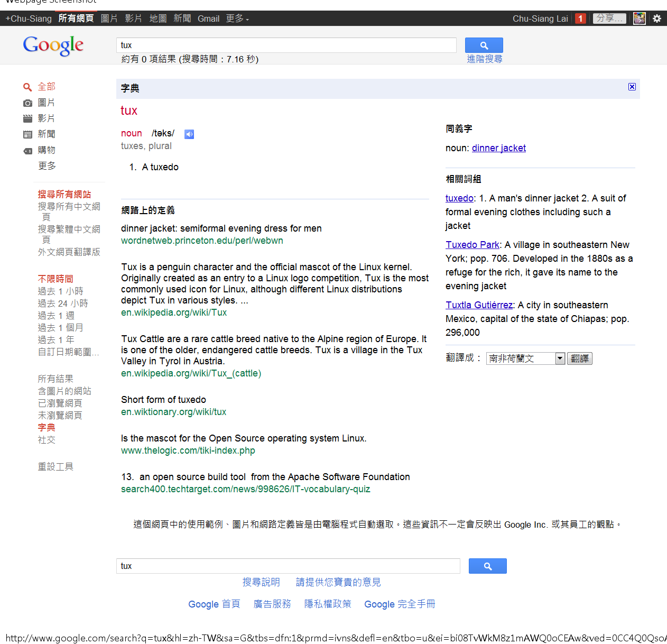Open www.thelogic.com/tiki-index.php link
Image resolution: width=667 pixels, height=644 pixels.
188,450
